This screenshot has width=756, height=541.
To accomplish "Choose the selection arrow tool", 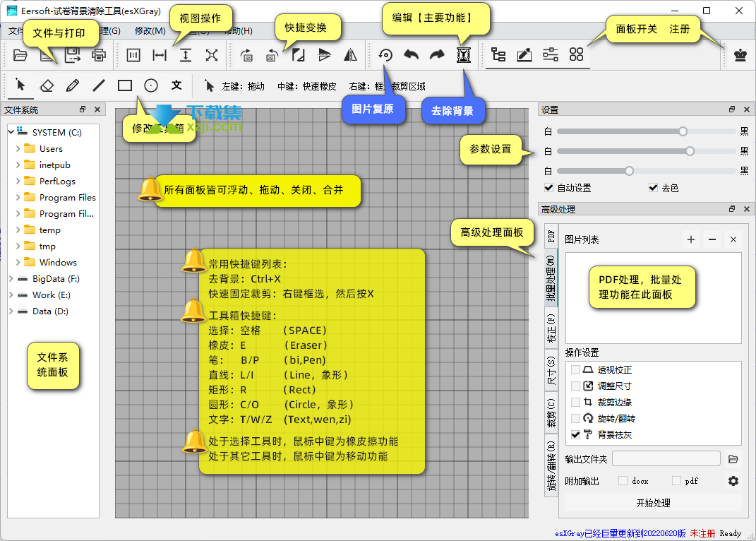I will (20, 85).
